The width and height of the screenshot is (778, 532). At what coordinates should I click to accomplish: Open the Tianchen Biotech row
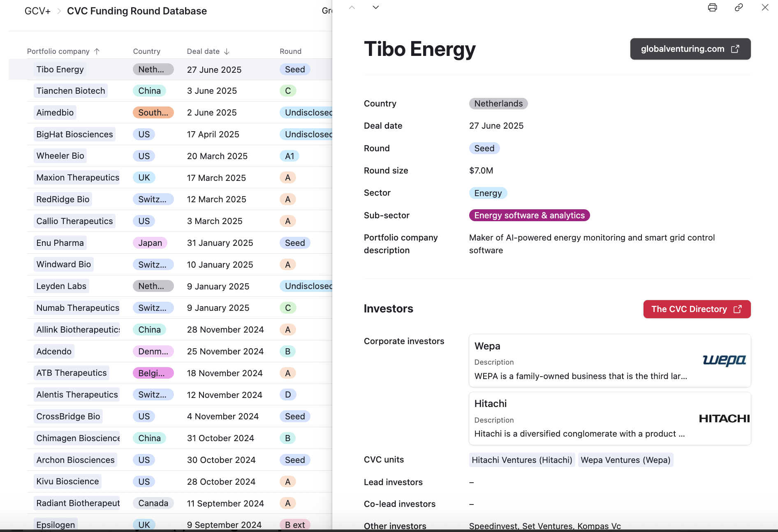pyautogui.click(x=71, y=91)
